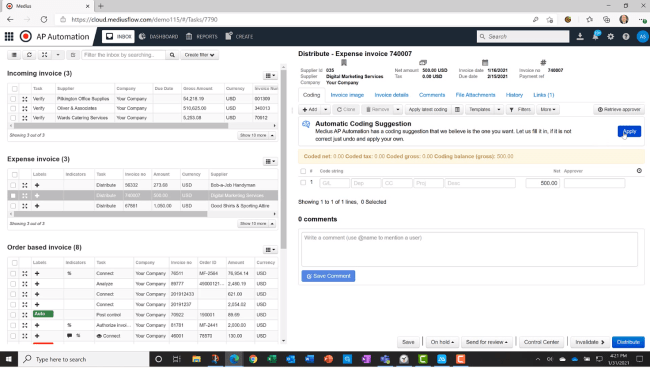Image resolution: width=650 pixels, height=368 pixels.
Task: Open Expense invoice column settings dropdown
Action: click(270, 161)
